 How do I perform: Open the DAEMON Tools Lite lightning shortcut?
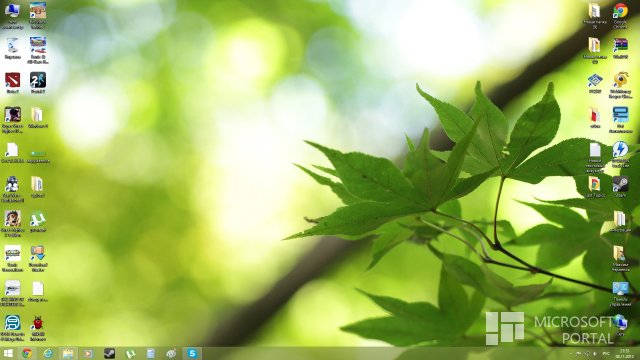coord(620,149)
